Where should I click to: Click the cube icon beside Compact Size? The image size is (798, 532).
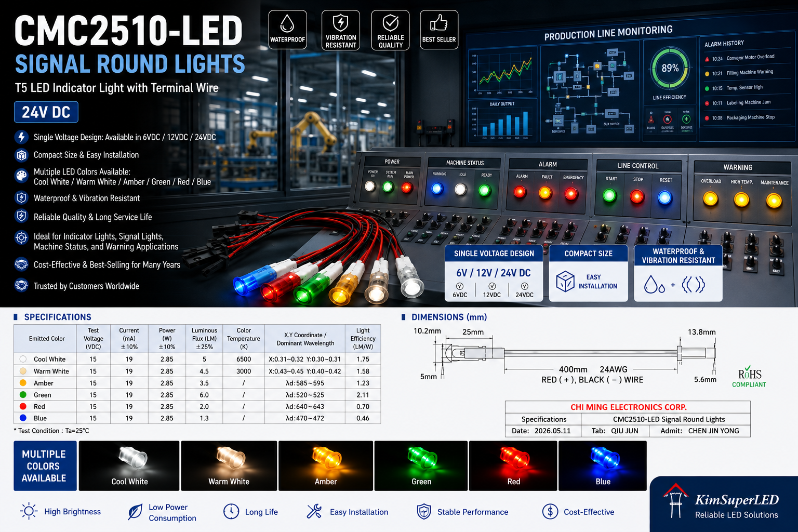[21, 155]
